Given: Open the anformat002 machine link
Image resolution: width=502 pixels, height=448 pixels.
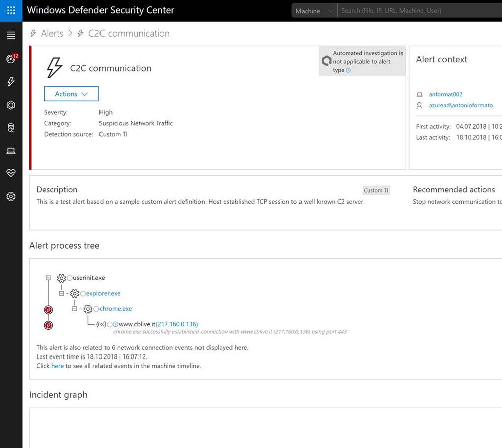Looking at the screenshot, I should coord(445,94).
